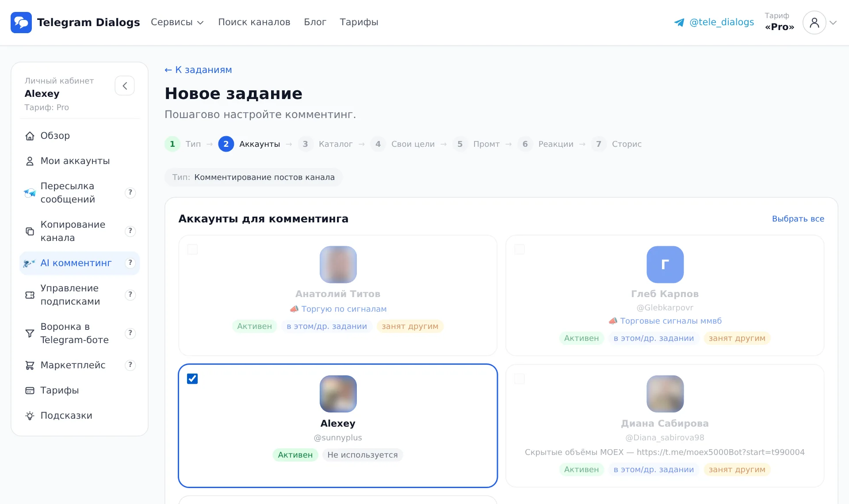Screen dimensions: 849x504
Task: Click the Telegram Dialogs logo icon
Action: pyautogui.click(x=21, y=23)
